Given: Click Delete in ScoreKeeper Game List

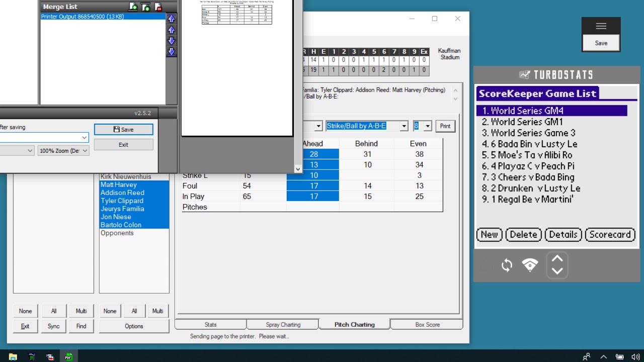Looking at the screenshot, I should click(524, 234).
